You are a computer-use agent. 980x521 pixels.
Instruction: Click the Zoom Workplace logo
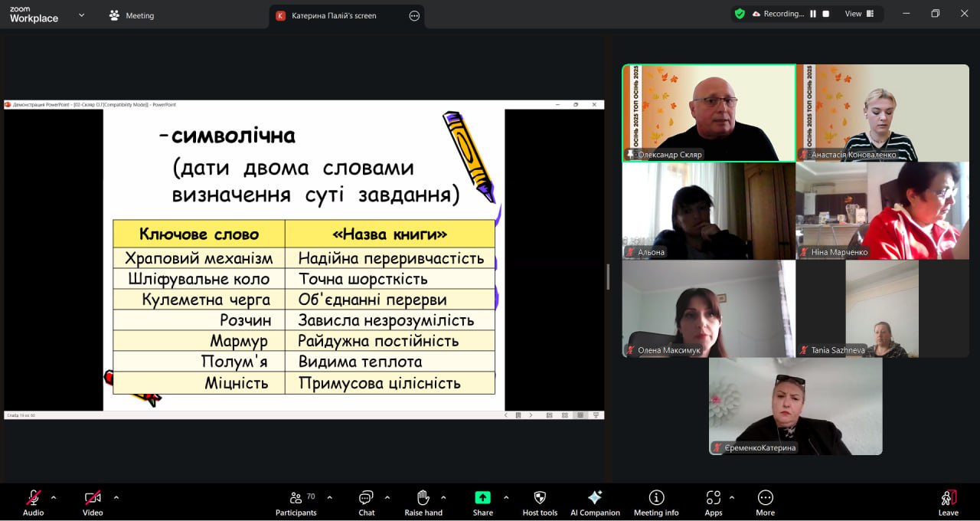34,15
